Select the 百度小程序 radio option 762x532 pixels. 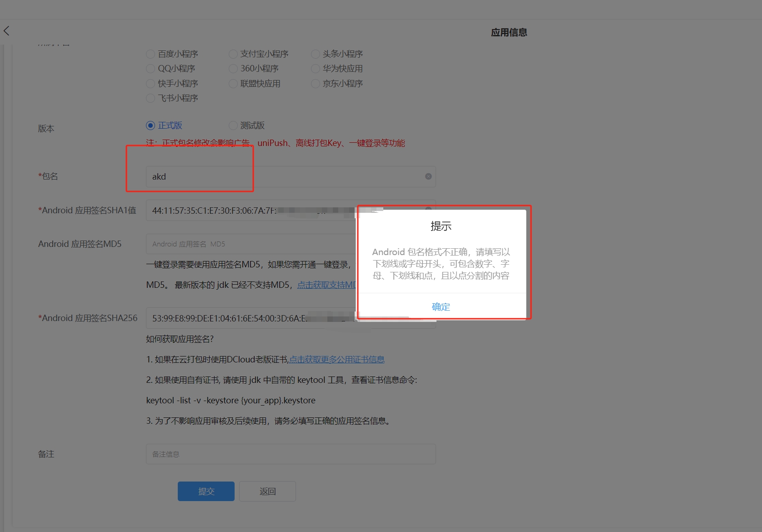(150, 54)
